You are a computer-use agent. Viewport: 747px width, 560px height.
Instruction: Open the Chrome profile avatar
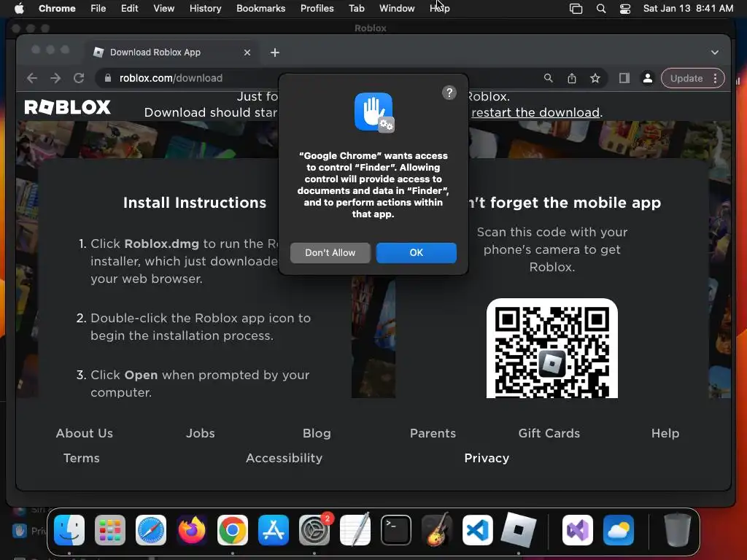648,78
